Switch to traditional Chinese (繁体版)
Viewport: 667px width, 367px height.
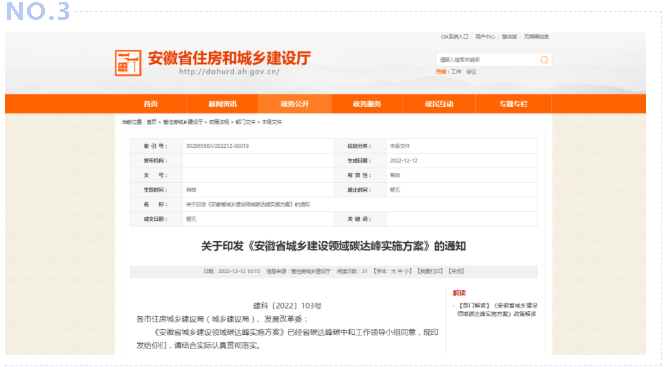click(509, 37)
